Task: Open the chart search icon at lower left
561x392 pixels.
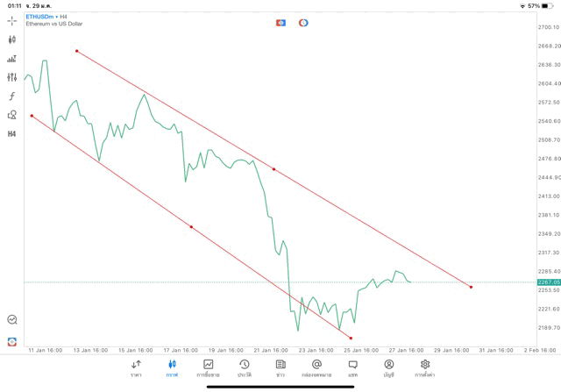Action: click(x=12, y=320)
